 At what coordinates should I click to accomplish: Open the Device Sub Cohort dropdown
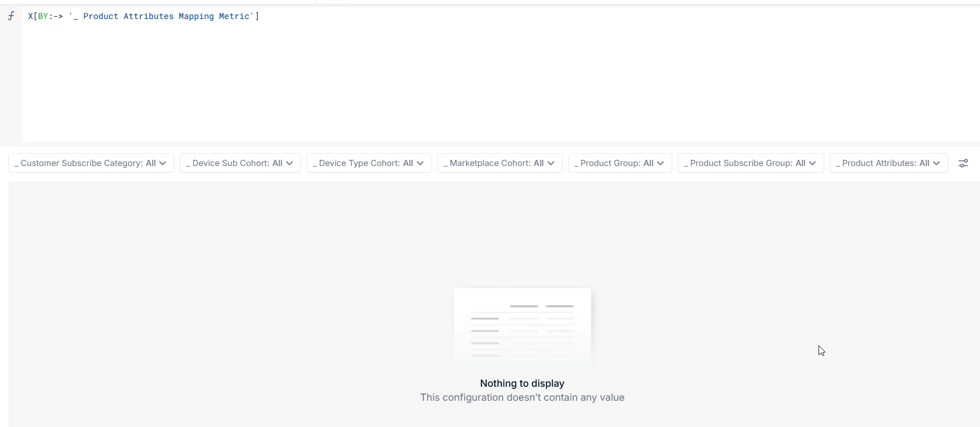point(240,163)
